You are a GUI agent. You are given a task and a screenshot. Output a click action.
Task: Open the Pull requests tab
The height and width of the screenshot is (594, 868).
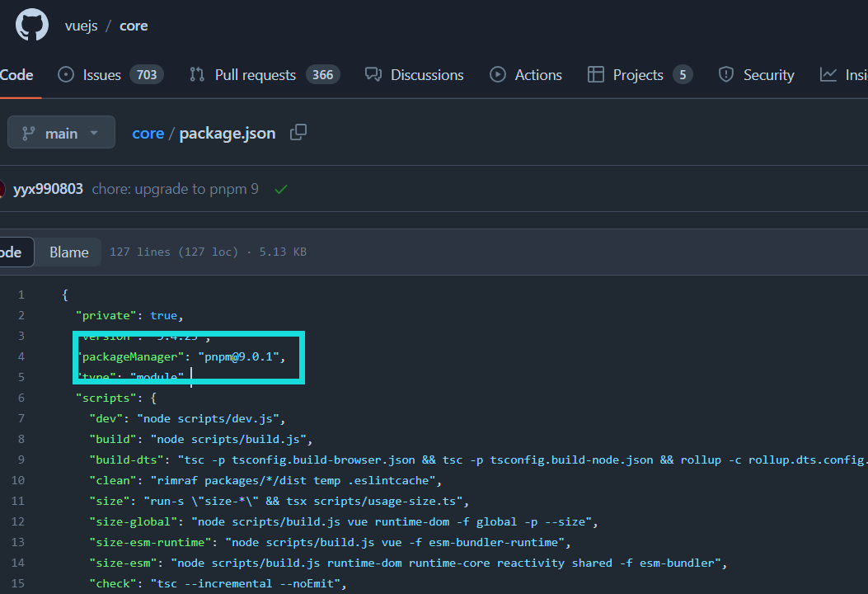256,75
